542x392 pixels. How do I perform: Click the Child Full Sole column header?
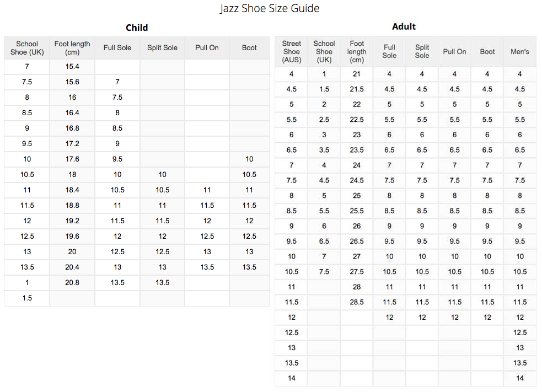(117, 48)
